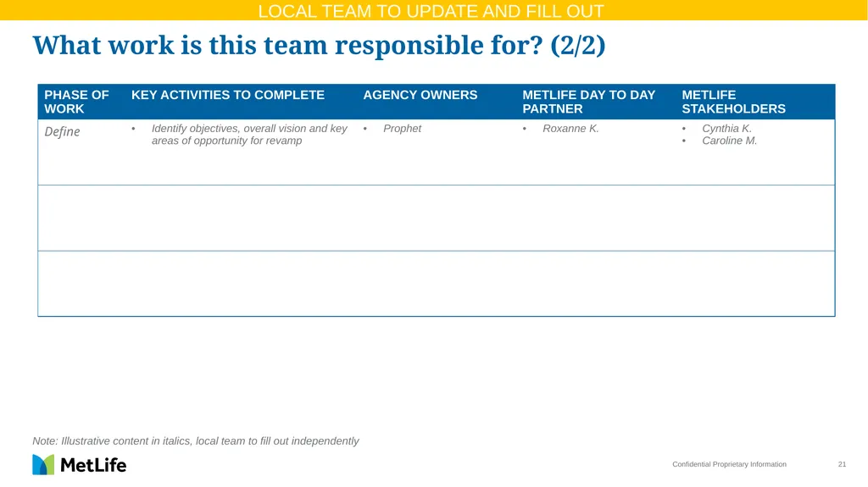
Task: Click the "Note: Illustrative content in italics" footnote
Action: [x=196, y=441]
